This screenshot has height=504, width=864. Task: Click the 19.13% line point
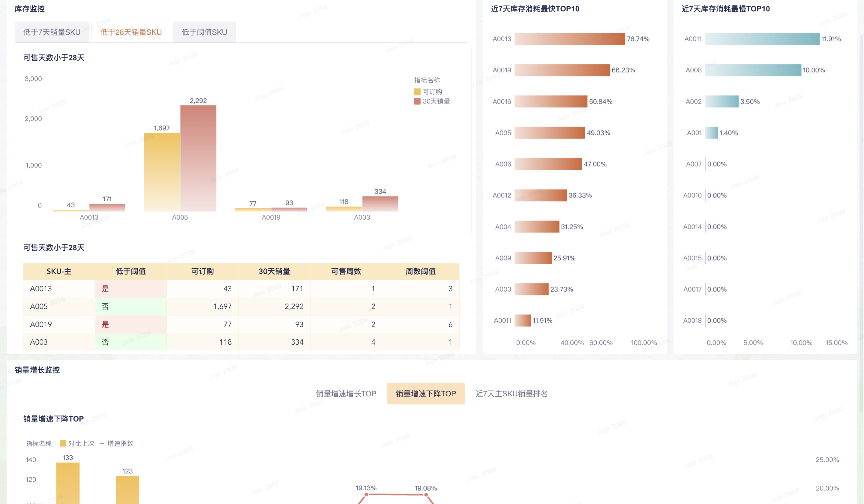point(366,495)
